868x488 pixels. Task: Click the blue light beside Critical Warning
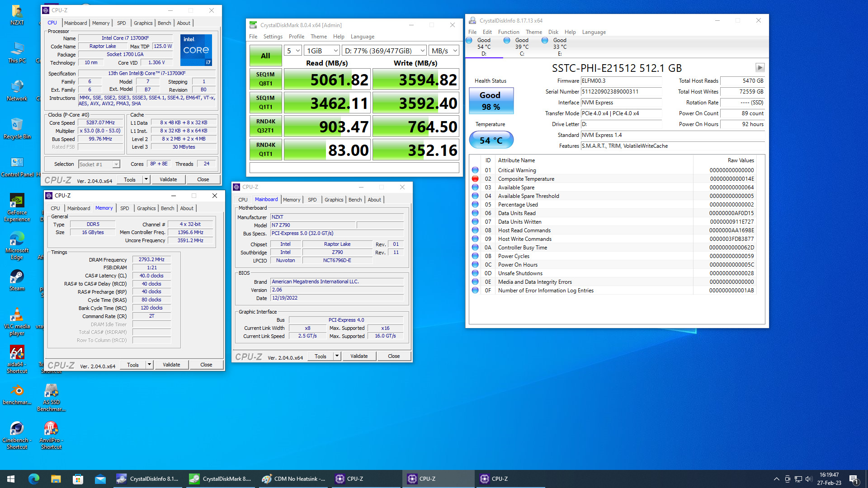point(475,170)
